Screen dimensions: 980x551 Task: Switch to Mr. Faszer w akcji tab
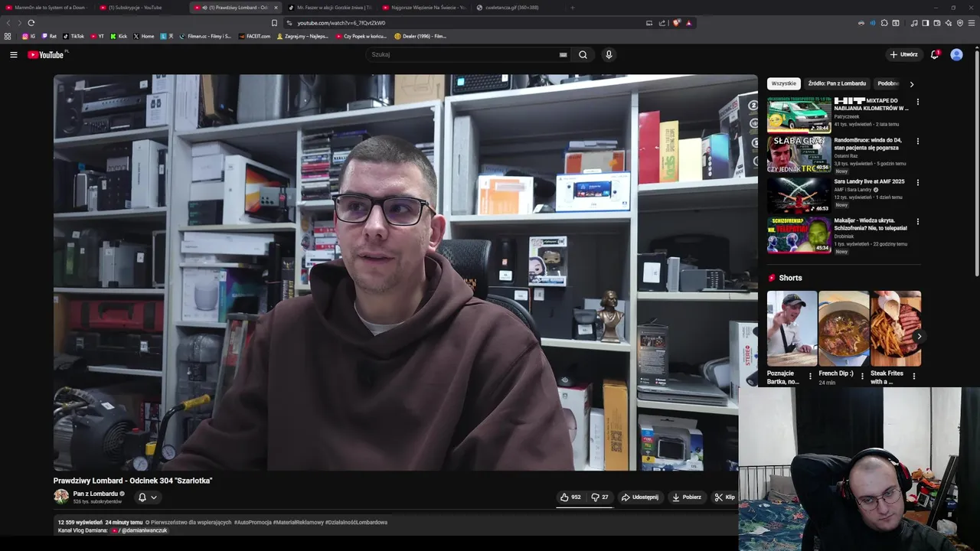point(329,8)
